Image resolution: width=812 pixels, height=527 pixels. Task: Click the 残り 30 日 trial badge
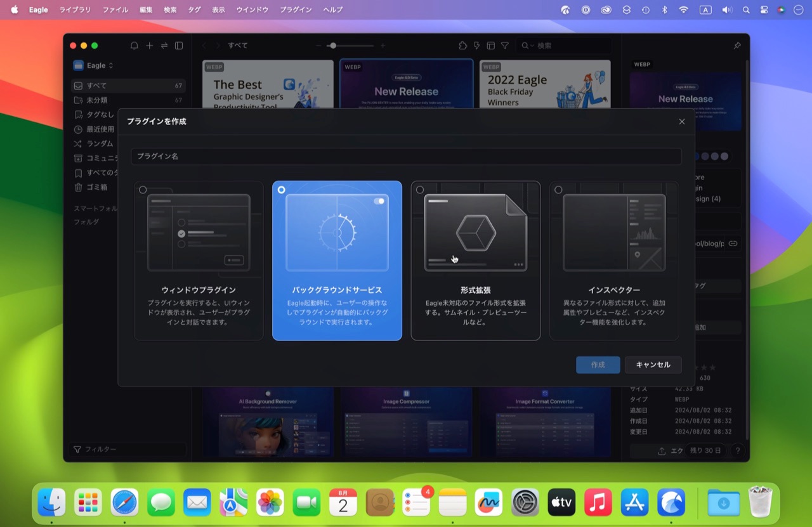pyautogui.click(x=705, y=450)
